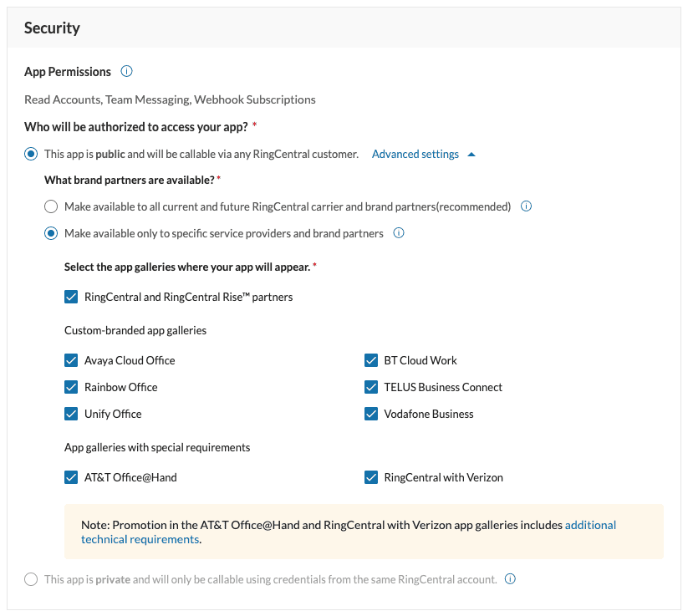The width and height of the screenshot is (688, 616).
Task: Open additional technical requirements link
Action: [590, 525]
